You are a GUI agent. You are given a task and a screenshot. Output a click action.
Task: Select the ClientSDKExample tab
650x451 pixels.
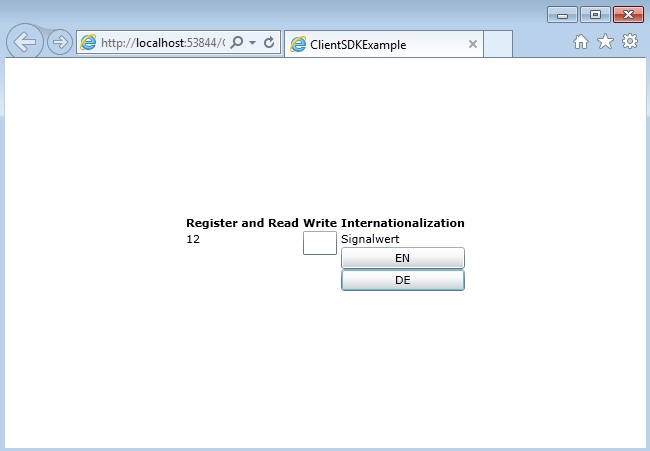click(x=370, y=45)
